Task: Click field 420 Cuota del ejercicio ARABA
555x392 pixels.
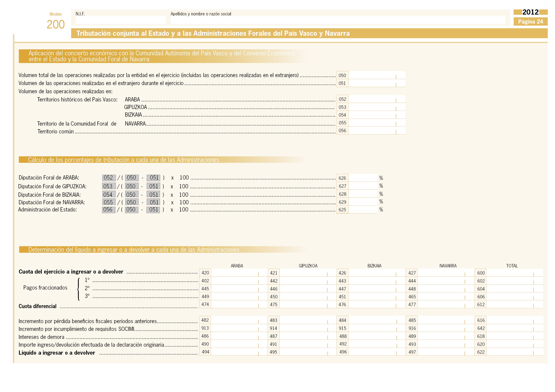Action: click(239, 273)
